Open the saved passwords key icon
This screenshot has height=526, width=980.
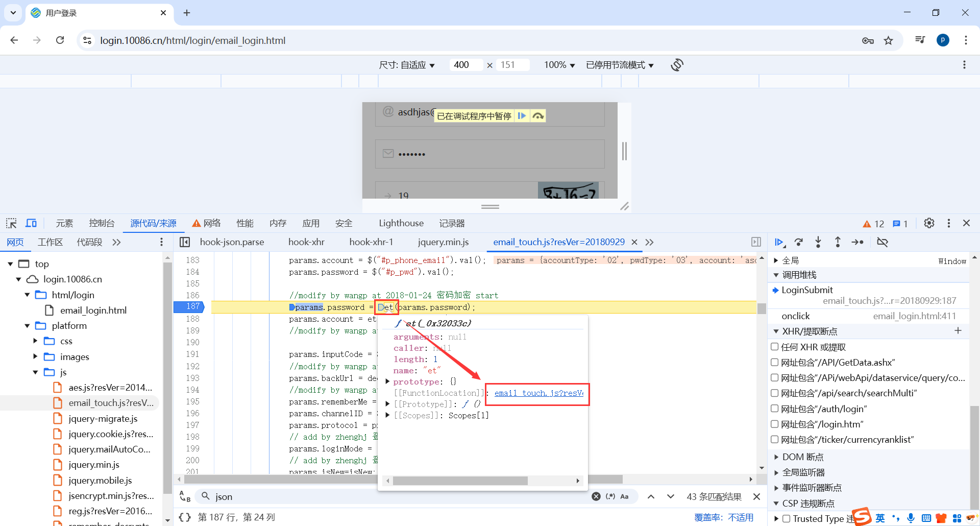pyautogui.click(x=868, y=40)
